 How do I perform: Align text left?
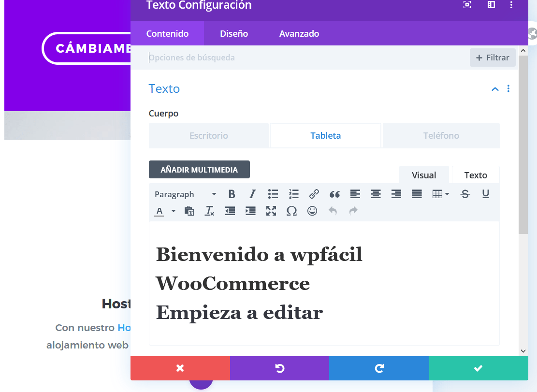(x=355, y=194)
